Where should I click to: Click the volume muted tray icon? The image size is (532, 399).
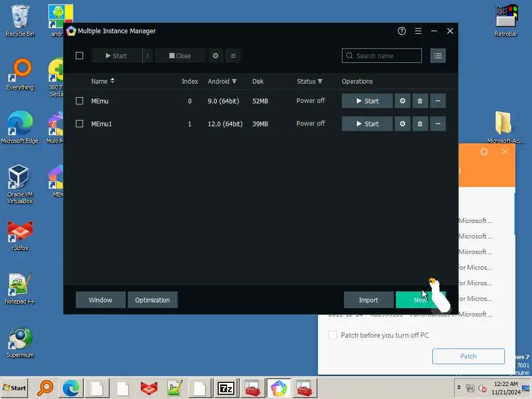click(482, 388)
